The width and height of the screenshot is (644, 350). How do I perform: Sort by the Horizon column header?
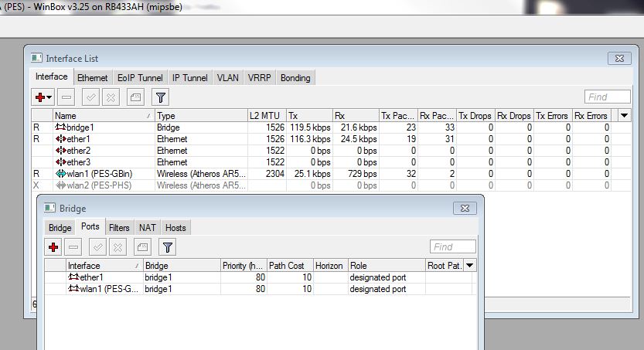[x=331, y=266]
